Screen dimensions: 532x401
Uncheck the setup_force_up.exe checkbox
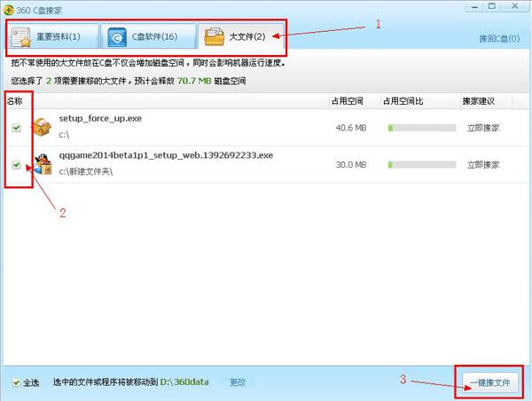(16, 128)
